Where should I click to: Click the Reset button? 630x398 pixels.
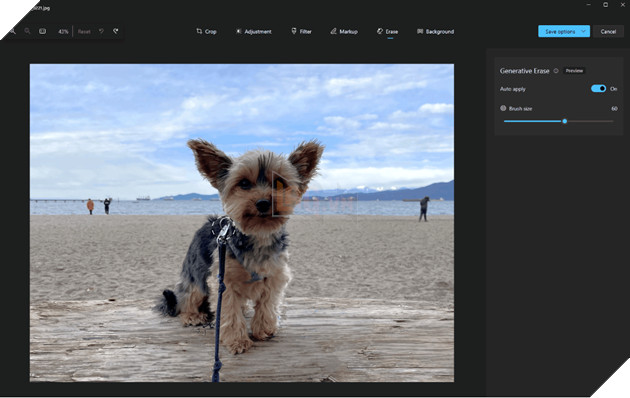pos(84,31)
